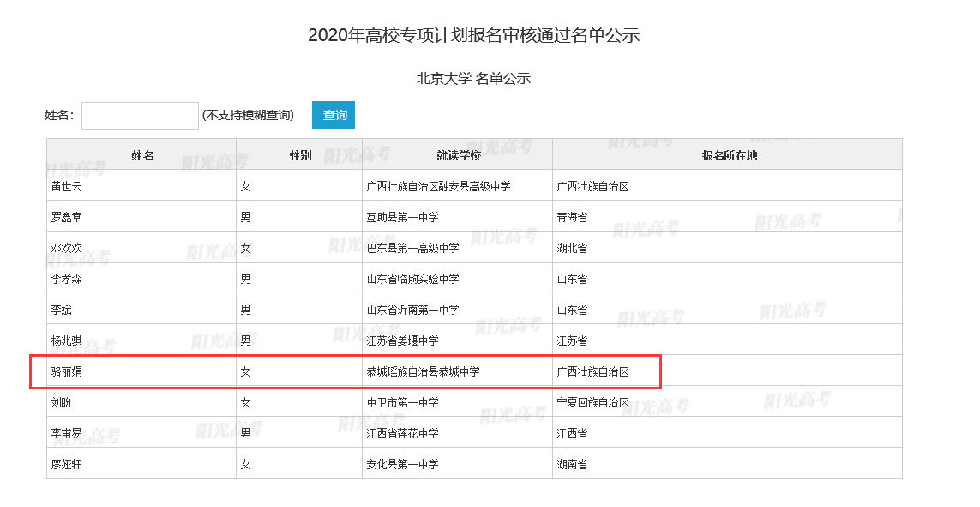
Task: Click school 安化县第一中学
Action: click(x=402, y=464)
